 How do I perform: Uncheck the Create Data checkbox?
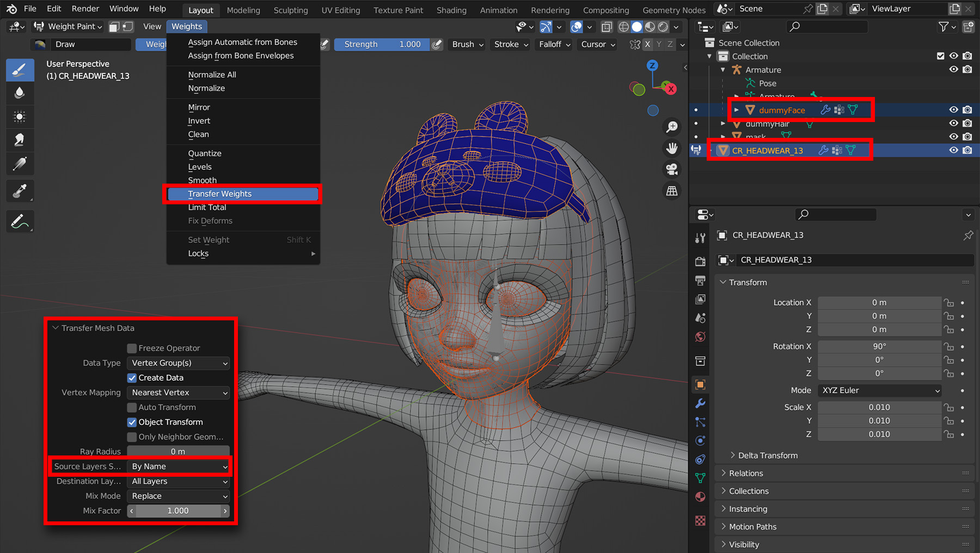click(132, 378)
